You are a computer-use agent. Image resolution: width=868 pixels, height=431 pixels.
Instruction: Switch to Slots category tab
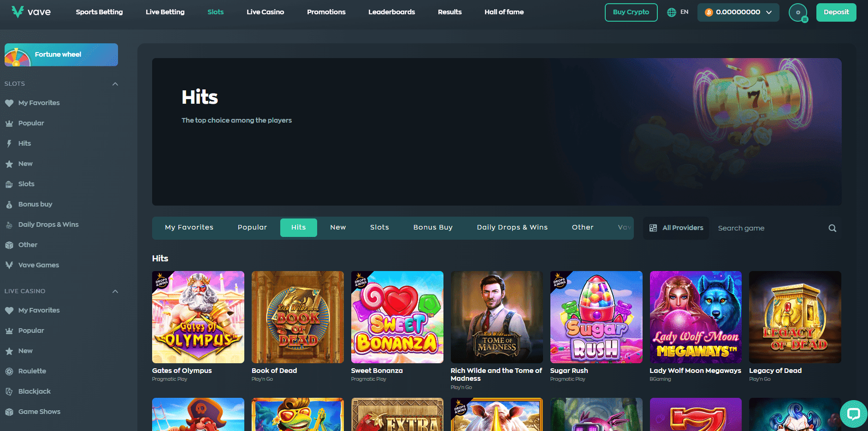coord(379,228)
